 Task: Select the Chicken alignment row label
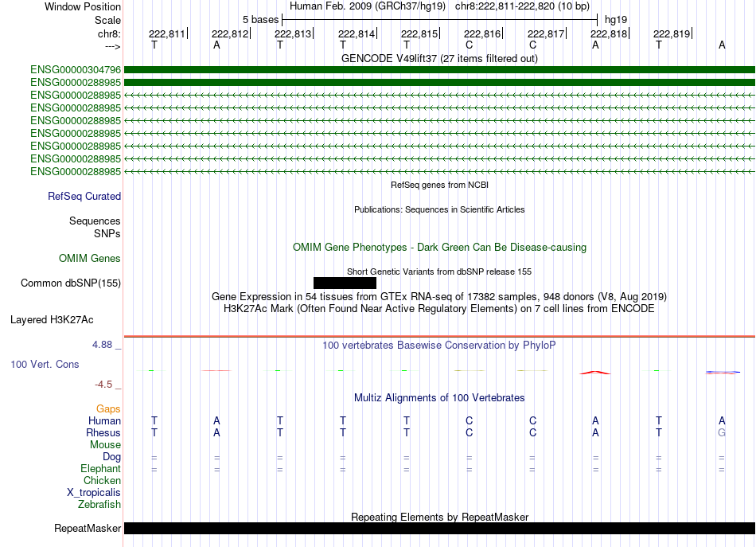click(x=102, y=480)
